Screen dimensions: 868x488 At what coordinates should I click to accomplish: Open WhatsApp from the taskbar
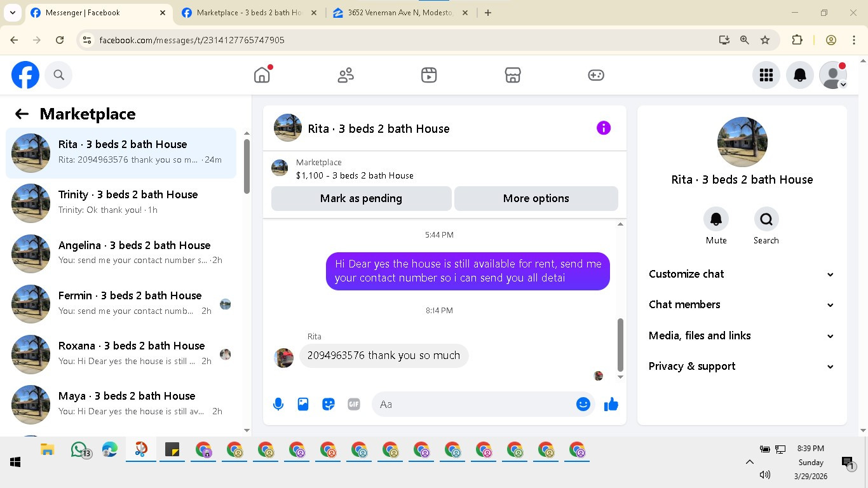pos(79,450)
